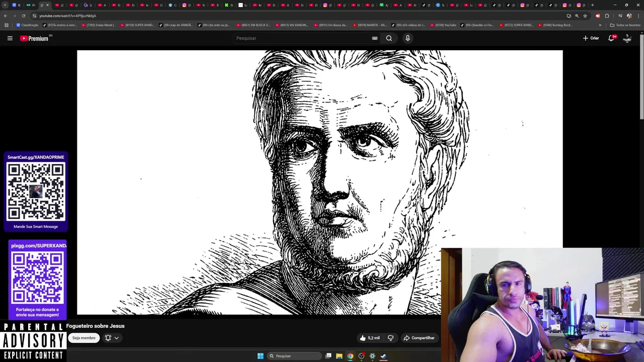Viewport: 644px width, 362px height.
Task: Click the Chrome forward arrow
Action: (15, 16)
